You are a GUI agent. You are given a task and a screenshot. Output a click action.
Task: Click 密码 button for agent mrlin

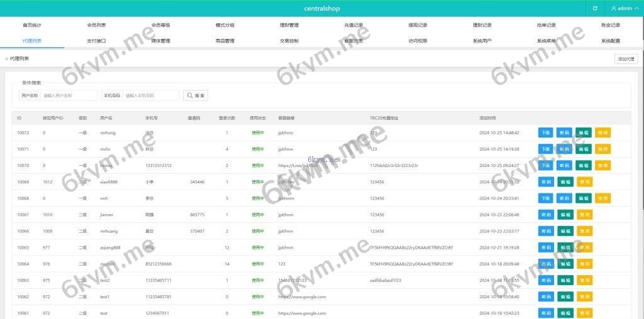coord(564,149)
